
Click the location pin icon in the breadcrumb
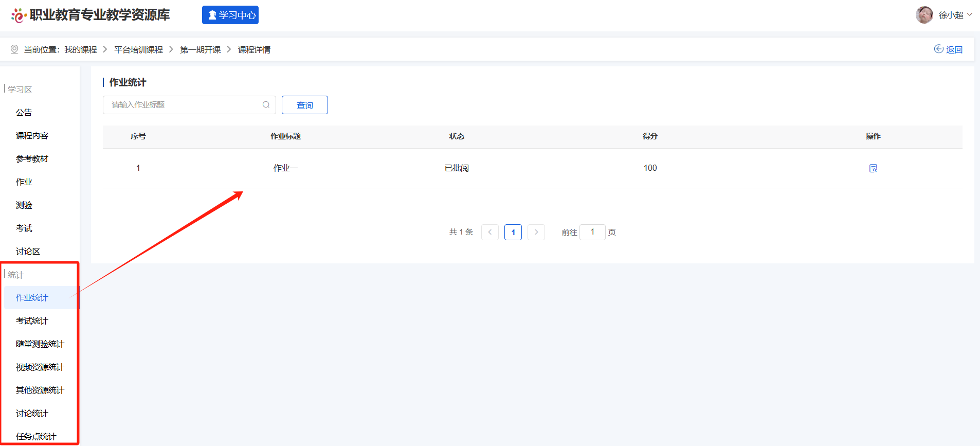(x=14, y=49)
